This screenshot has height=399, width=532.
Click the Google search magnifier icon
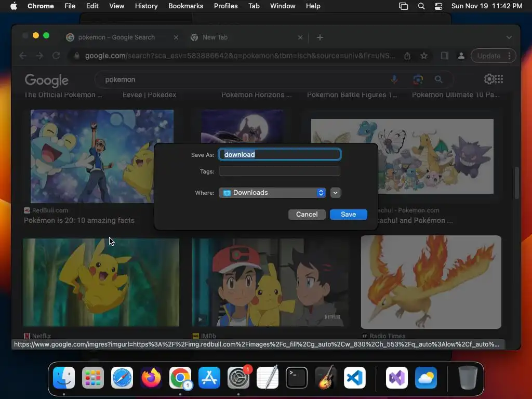click(x=438, y=79)
